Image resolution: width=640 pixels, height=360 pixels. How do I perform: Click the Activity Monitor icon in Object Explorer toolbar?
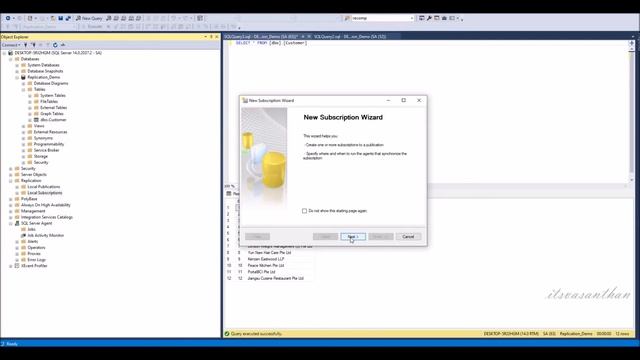63,45
